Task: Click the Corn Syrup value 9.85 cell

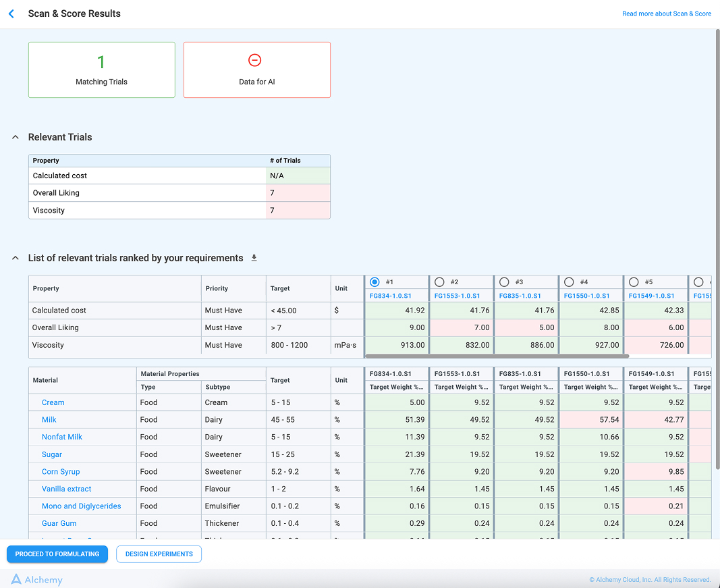Action: 656,472
